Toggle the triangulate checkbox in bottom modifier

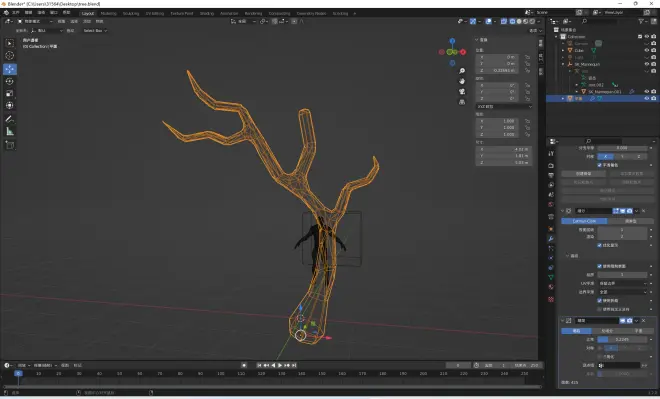[600, 356]
